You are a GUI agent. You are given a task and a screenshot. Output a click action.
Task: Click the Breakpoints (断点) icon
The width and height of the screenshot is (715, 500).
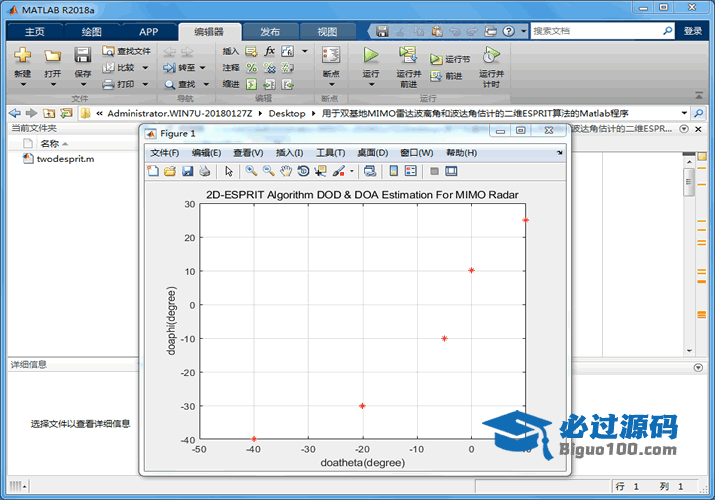(331, 55)
